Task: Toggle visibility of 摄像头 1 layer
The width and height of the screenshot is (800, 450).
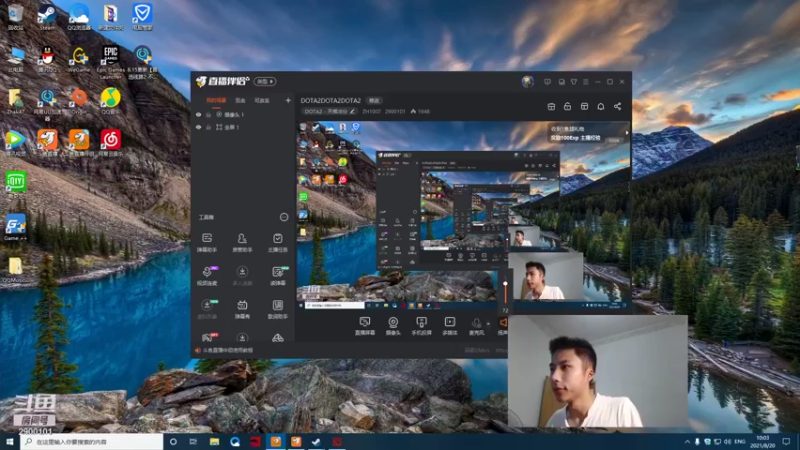Action: [198, 115]
